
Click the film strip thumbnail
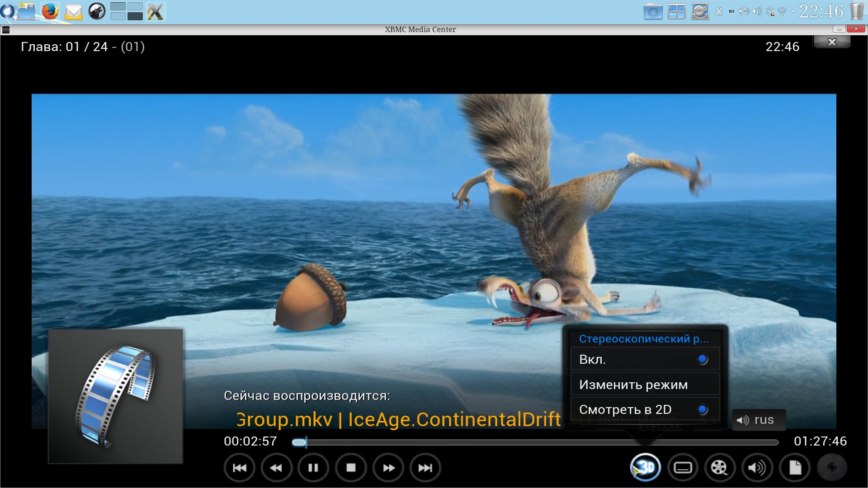[x=116, y=396]
